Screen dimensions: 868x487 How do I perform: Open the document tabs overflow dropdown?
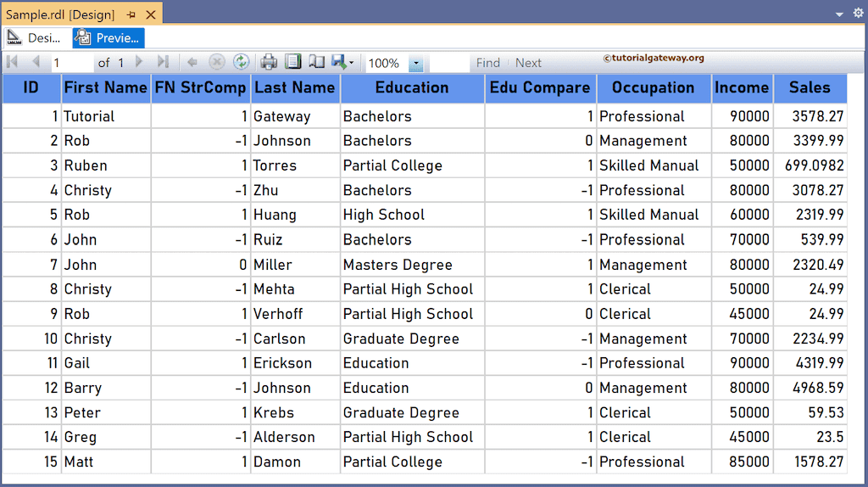(x=839, y=14)
